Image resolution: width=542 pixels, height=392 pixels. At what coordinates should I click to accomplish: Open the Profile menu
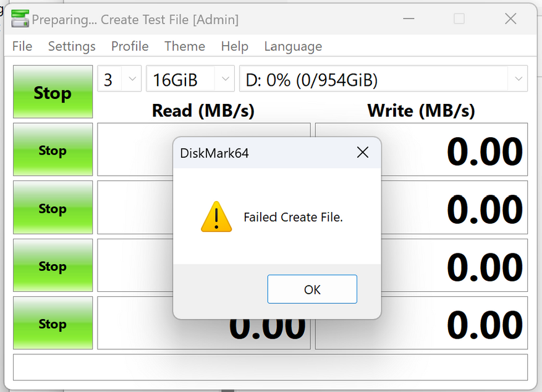coord(130,46)
